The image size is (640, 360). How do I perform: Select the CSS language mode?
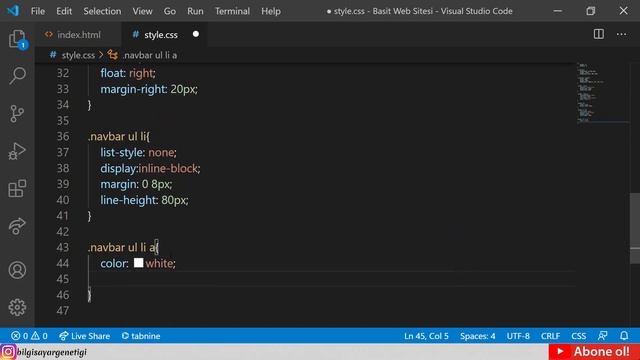[578, 336]
